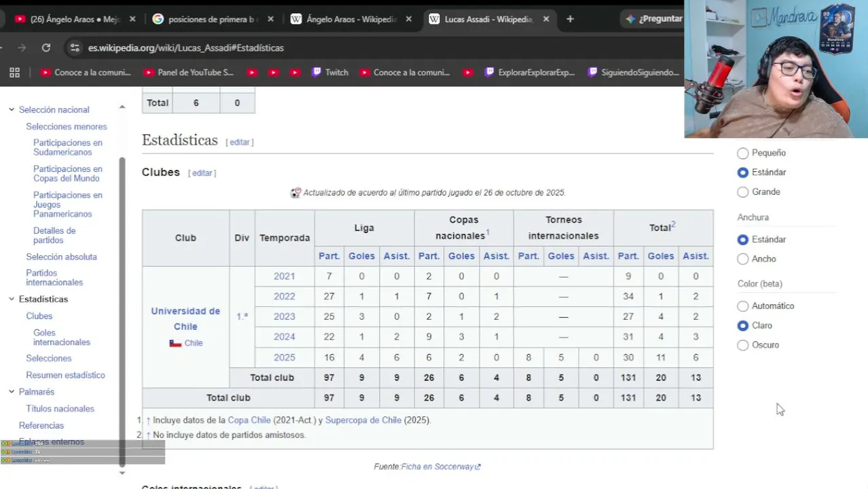Close the Ángelo Araos Wikipedia tab

(408, 19)
